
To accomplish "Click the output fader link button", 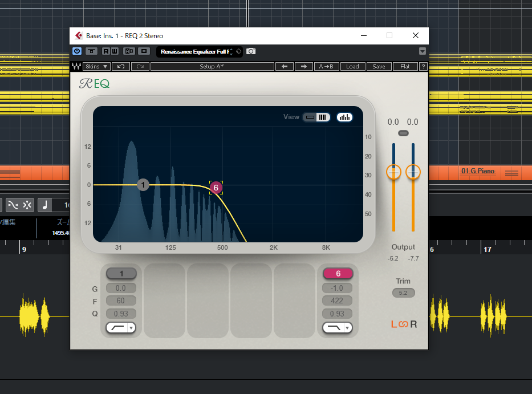I will coord(403,133).
